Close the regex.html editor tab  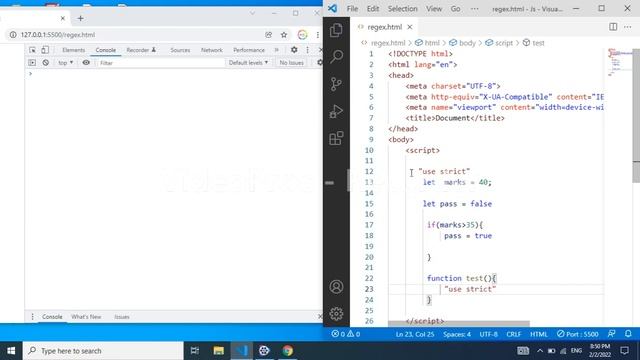coord(410,27)
